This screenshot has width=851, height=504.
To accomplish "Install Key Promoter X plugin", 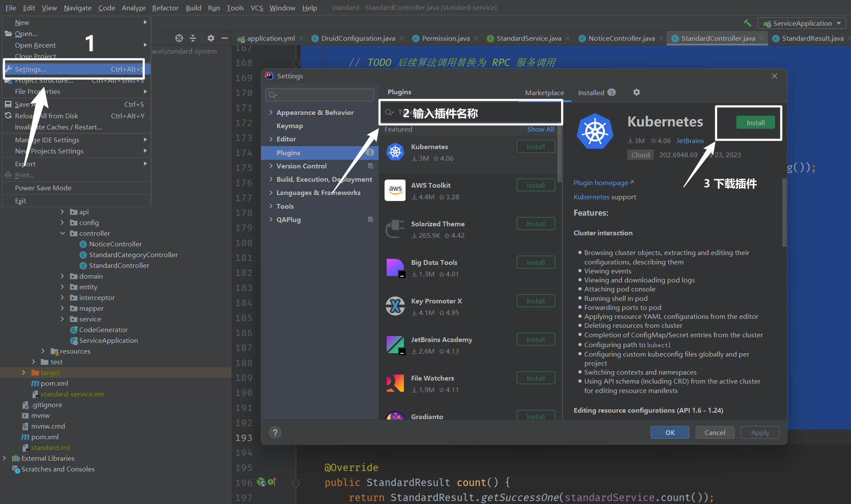I will 535,301.
